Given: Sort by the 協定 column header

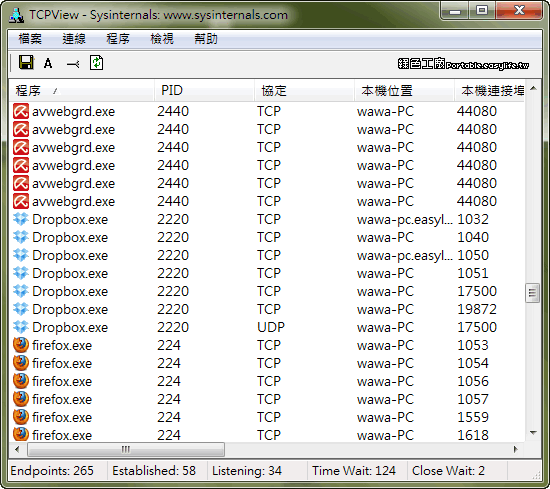Looking at the screenshot, I should (x=304, y=91).
